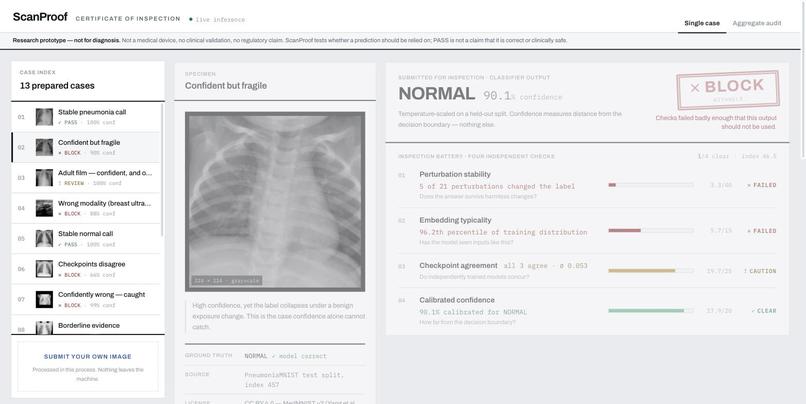Click the page vertical scrollbar
Image resolution: width=806 pixels, height=404 pixels.
click(803, 80)
